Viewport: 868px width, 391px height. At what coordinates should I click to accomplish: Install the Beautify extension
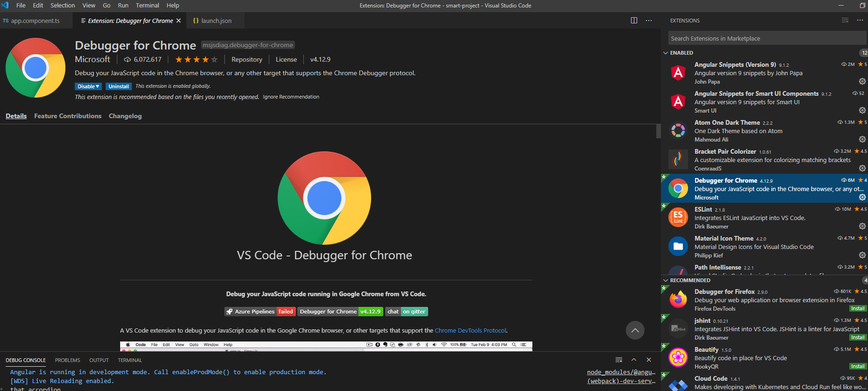[858, 366]
